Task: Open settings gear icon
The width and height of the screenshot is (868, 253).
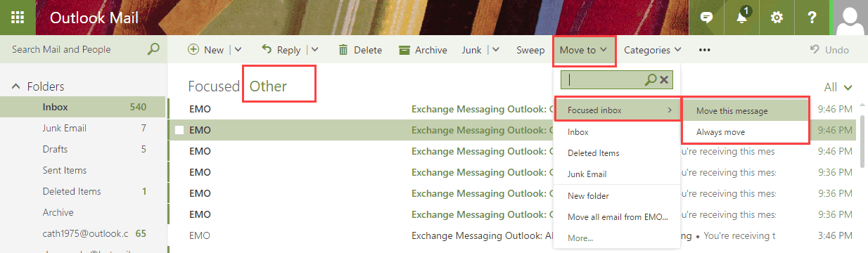Action: [x=777, y=18]
